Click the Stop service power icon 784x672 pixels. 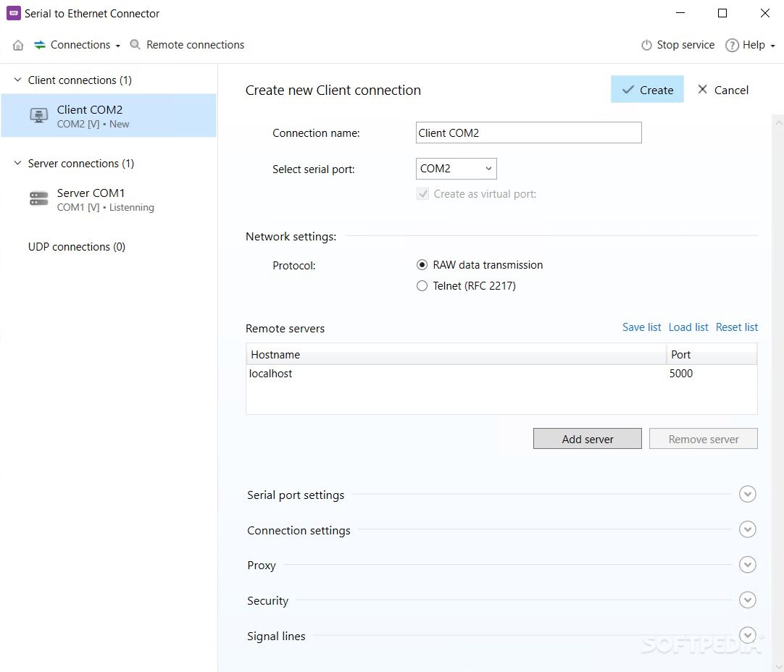tap(646, 45)
